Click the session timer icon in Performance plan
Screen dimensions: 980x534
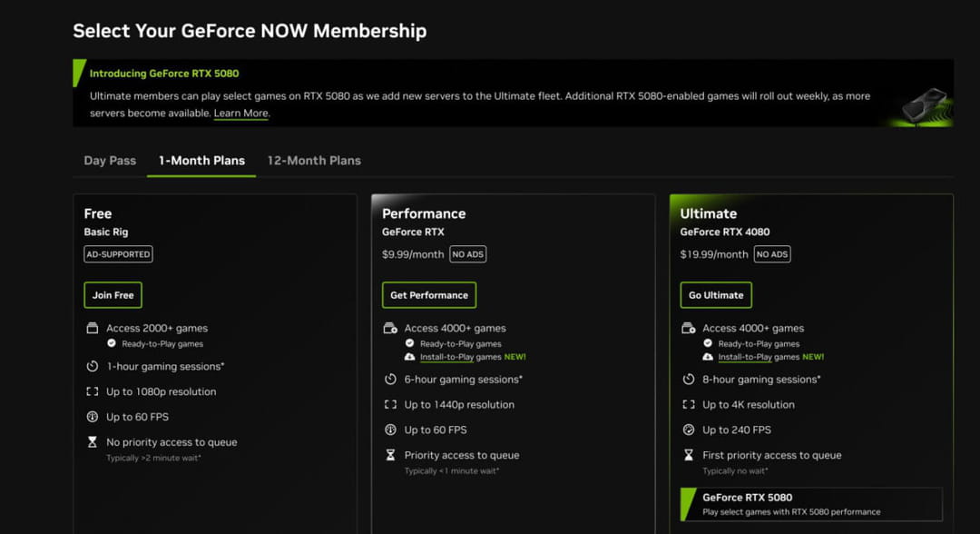(x=390, y=380)
